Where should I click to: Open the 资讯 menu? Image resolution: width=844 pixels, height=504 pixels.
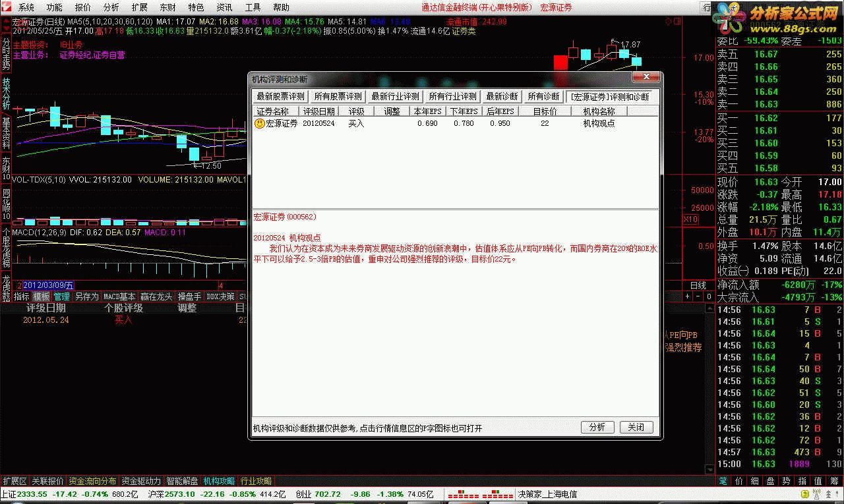[x=224, y=7]
